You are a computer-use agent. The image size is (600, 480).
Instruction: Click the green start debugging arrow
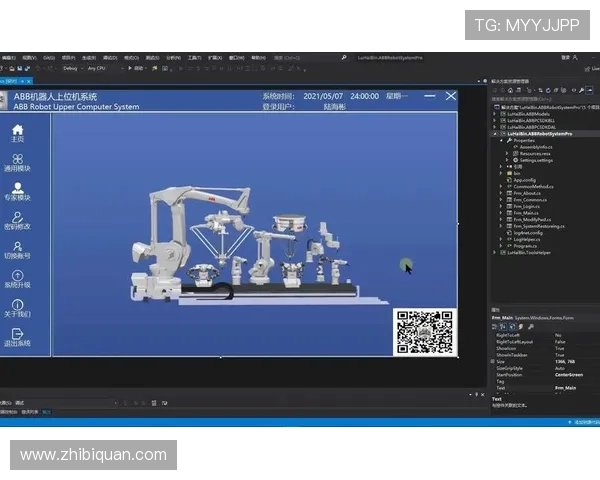coord(130,68)
